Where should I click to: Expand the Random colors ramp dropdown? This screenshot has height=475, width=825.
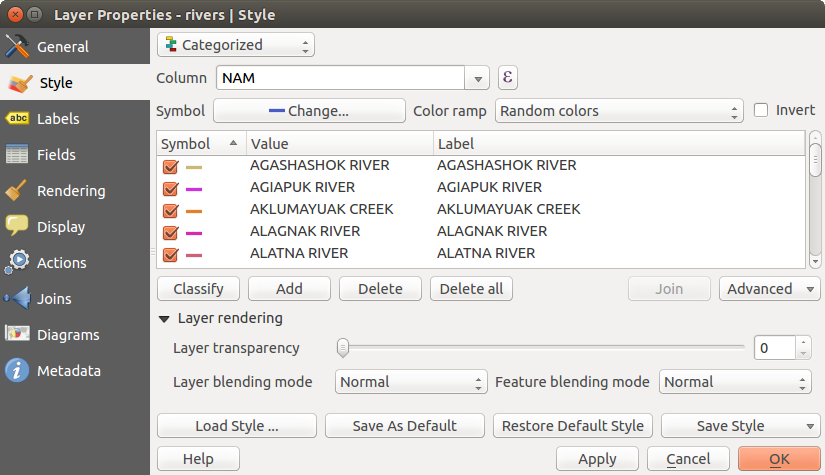(x=619, y=111)
